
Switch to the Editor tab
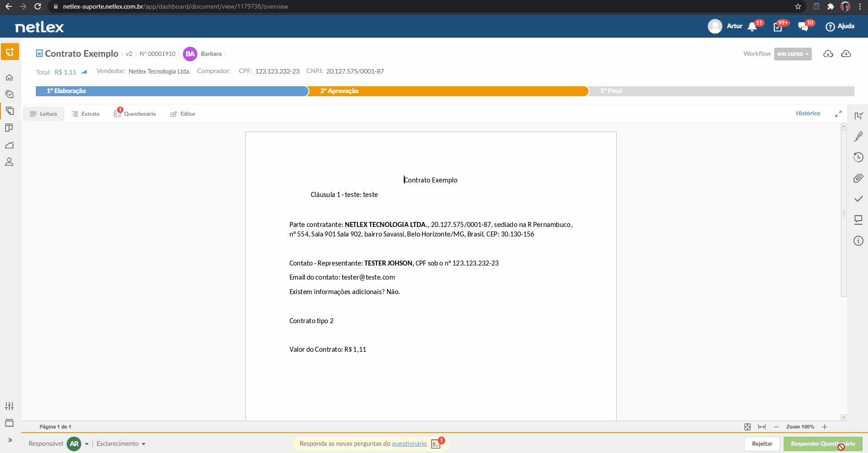(x=183, y=114)
